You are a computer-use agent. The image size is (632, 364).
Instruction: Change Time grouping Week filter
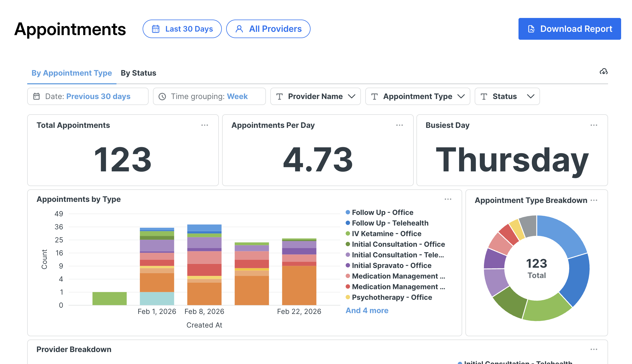[x=209, y=96]
